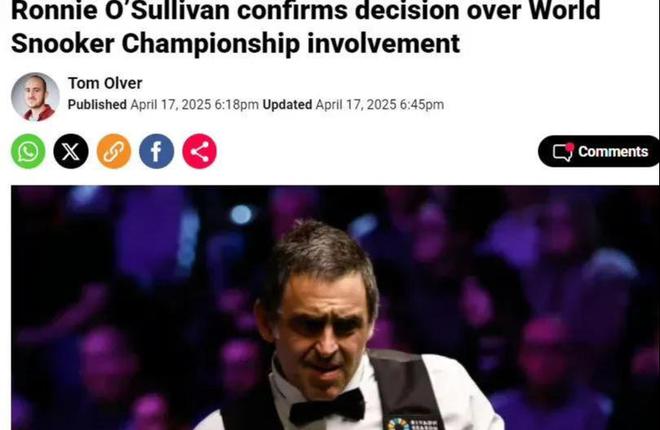This screenshot has width=660, height=430.
Task: Click the Ronnie O'Sullivan headline title
Action: pos(306,27)
